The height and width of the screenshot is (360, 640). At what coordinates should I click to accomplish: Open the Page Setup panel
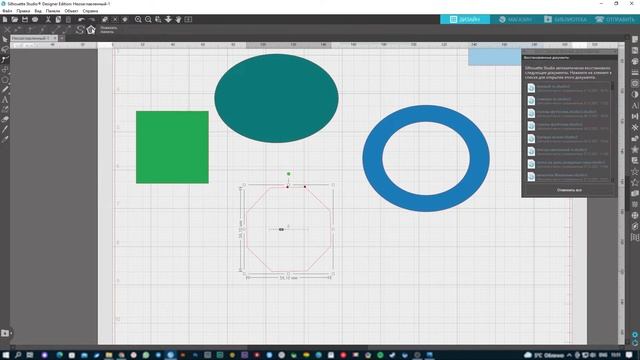(635, 40)
